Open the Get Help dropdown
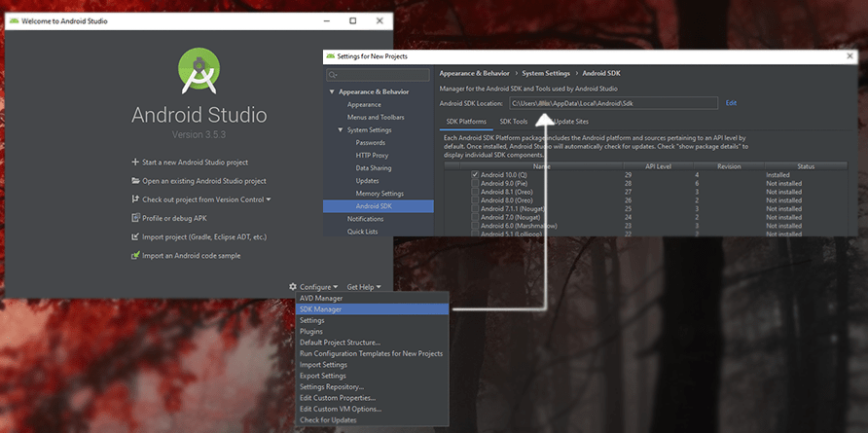Image resolution: width=868 pixels, height=433 pixels. [364, 287]
